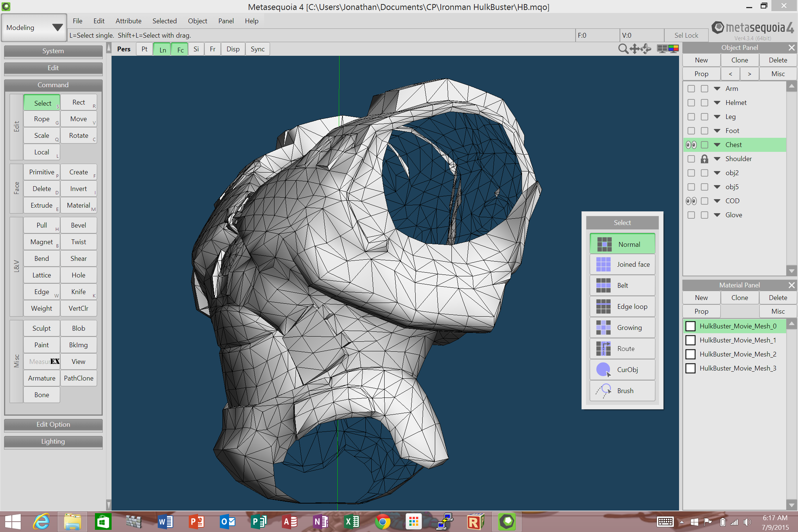This screenshot has height=532, width=798.
Task: Collapse the Foot object triangle
Action: (717, 131)
